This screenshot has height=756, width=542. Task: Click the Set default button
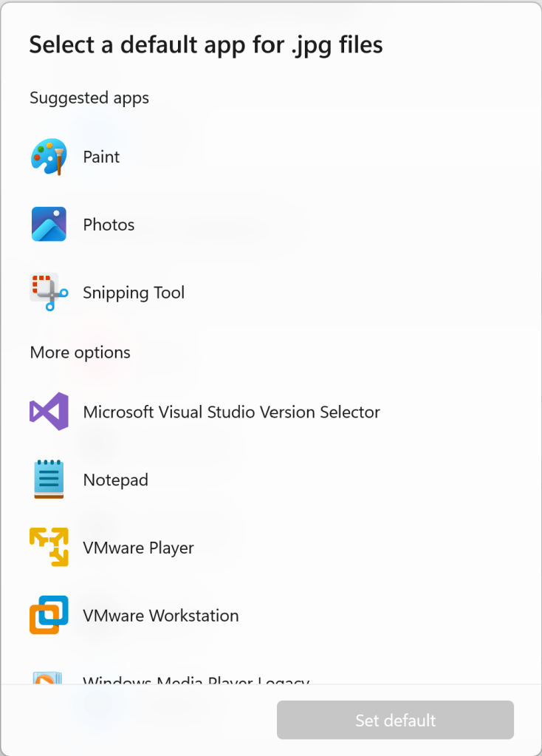click(x=395, y=720)
